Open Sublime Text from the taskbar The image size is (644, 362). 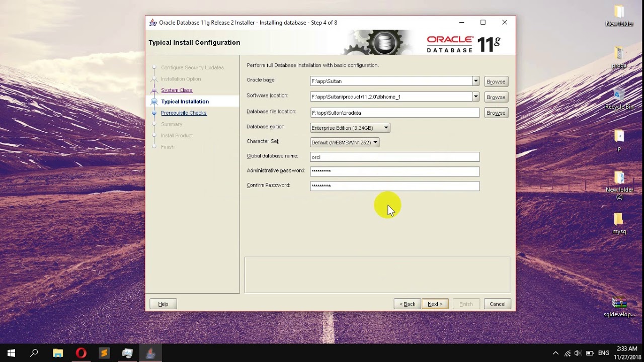(x=104, y=353)
